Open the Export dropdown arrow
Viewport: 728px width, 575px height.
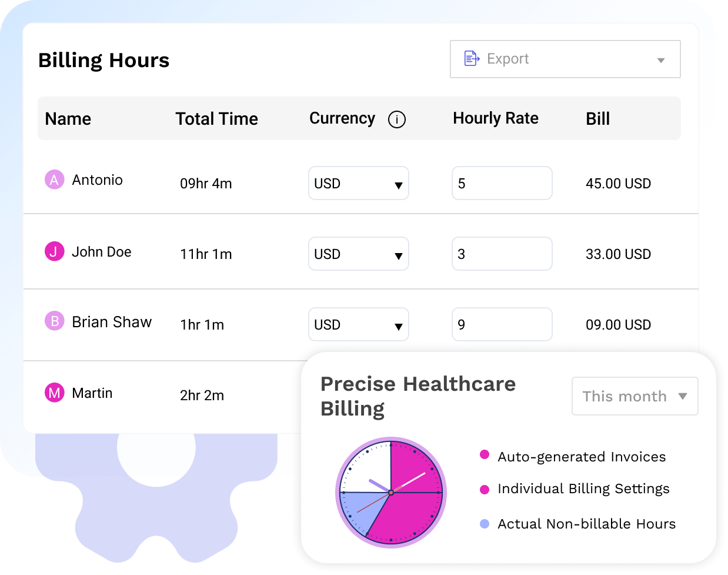pyautogui.click(x=661, y=60)
